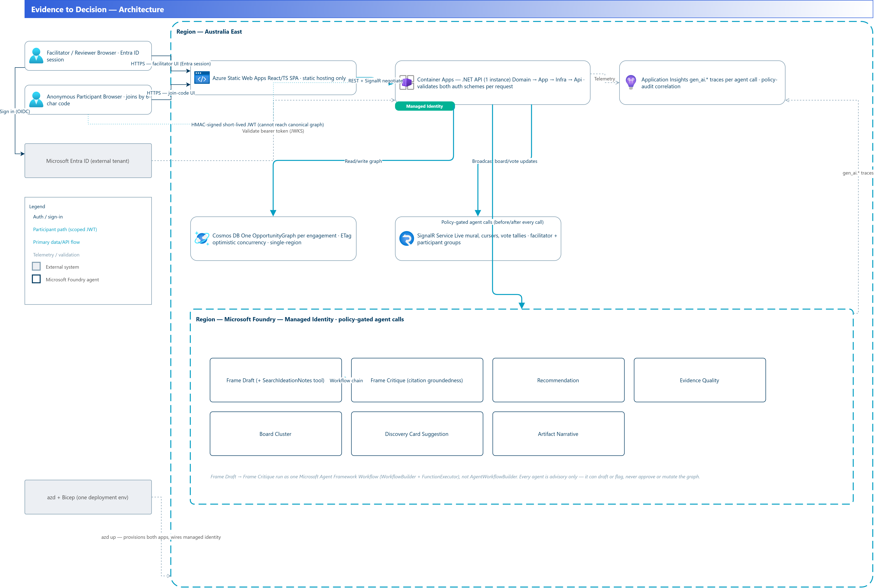
Task: Click the Microsoft Foundry agent legend square
Action: pos(36,279)
